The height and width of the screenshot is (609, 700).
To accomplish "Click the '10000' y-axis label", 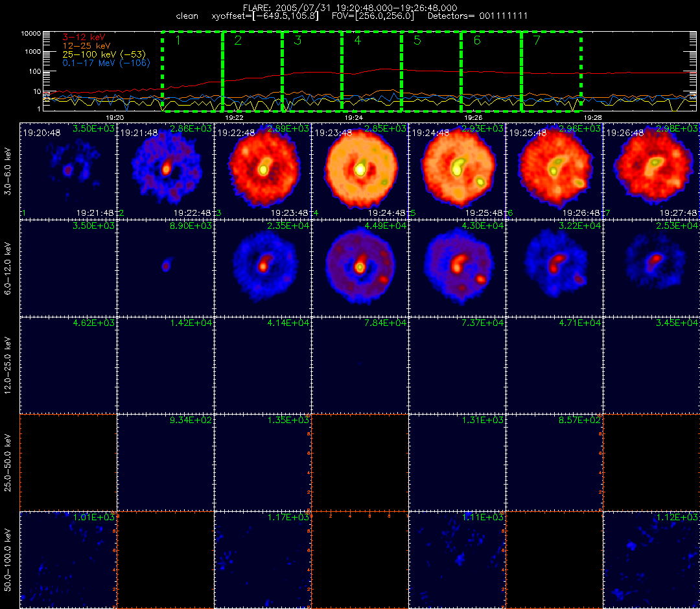I will click(31, 34).
